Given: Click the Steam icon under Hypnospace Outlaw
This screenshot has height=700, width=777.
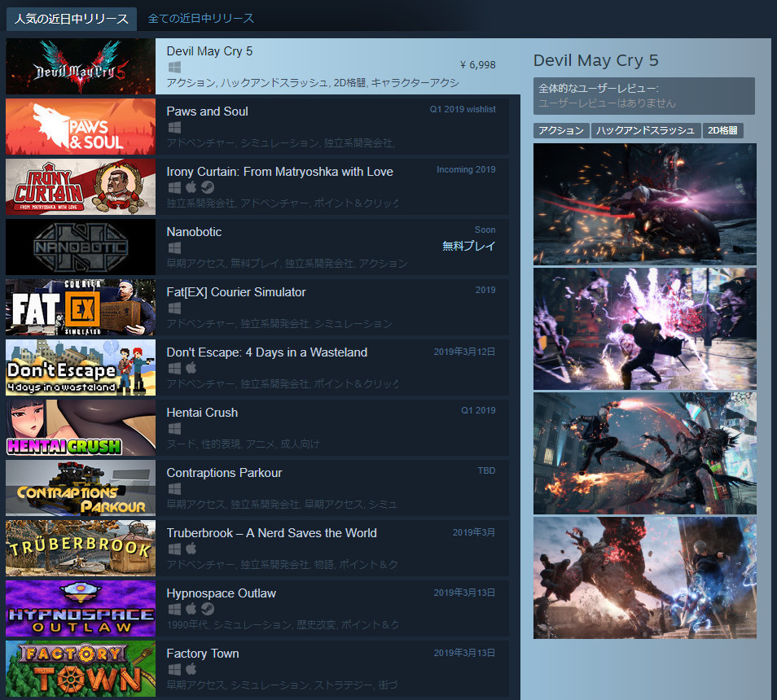Looking at the screenshot, I should (x=209, y=609).
